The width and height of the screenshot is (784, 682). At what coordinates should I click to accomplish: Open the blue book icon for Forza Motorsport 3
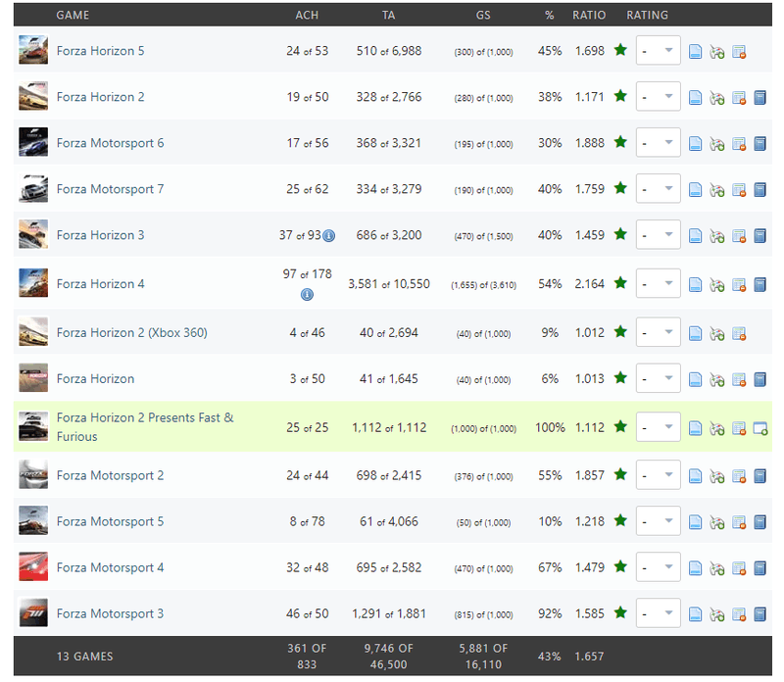click(x=760, y=614)
